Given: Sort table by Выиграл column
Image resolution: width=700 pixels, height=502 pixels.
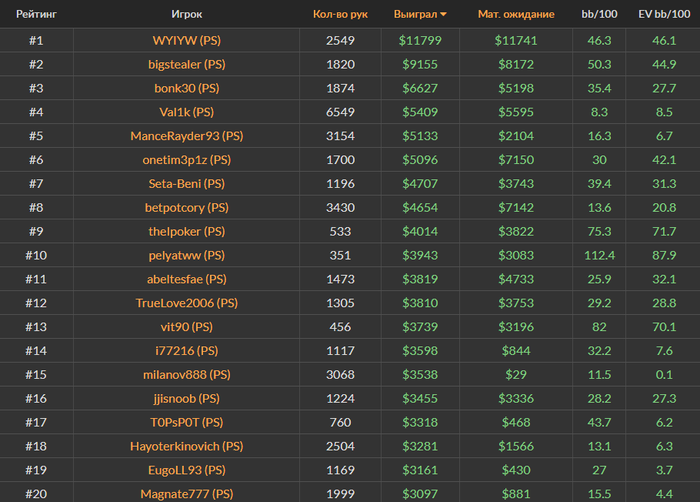Looking at the screenshot, I should pos(414,15).
